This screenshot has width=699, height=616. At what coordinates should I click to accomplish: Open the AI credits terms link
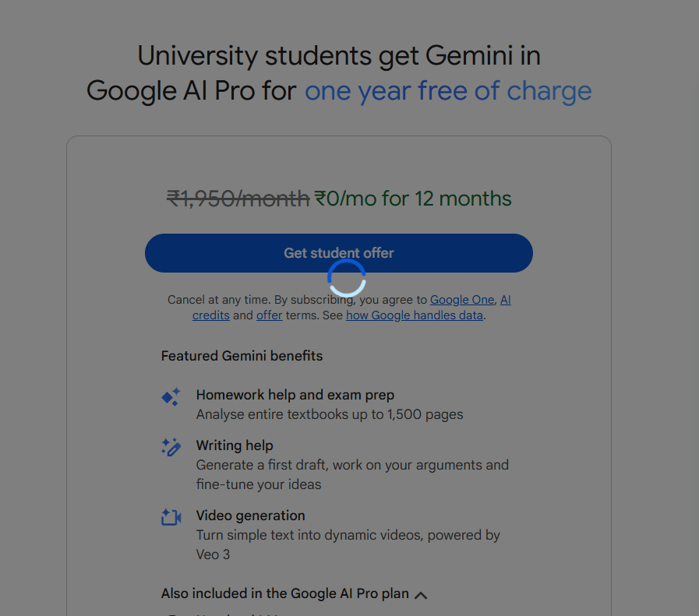coord(505,300)
